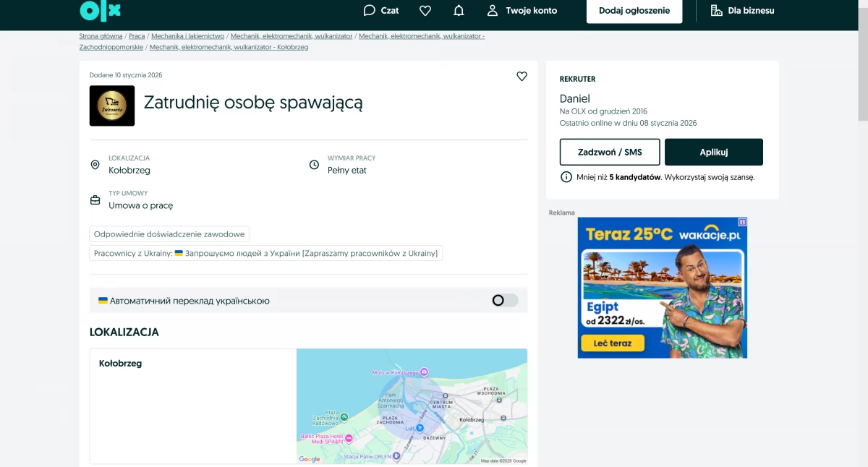Click Lidl marker on the map
Viewport: 868px width, 467px height.
click(x=420, y=428)
